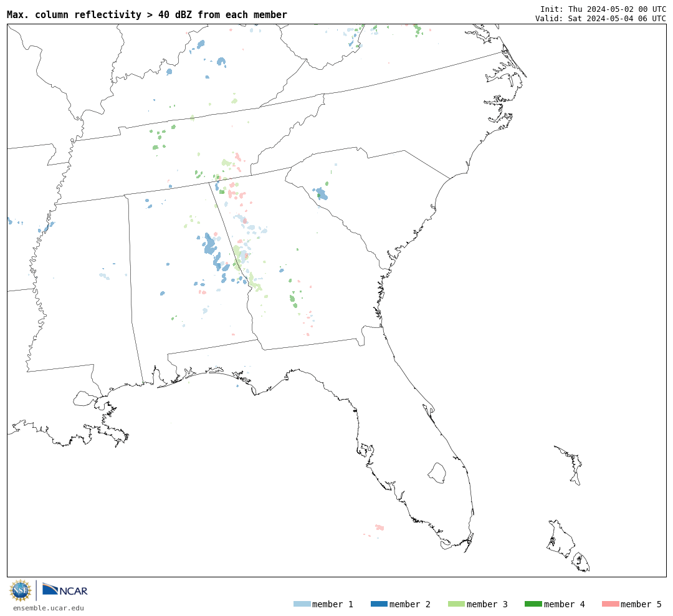Click the member 2 dark blue swatch
The image size is (673, 616).
pyautogui.click(x=379, y=604)
